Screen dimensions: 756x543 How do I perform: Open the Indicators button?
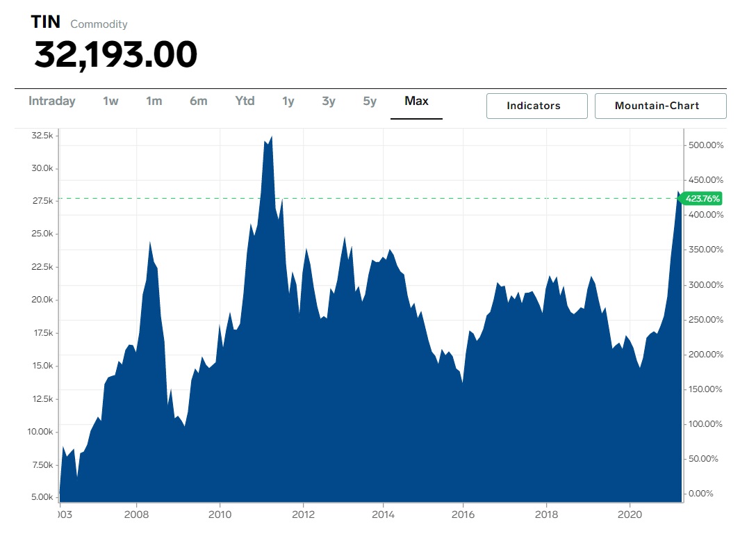pyautogui.click(x=536, y=106)
